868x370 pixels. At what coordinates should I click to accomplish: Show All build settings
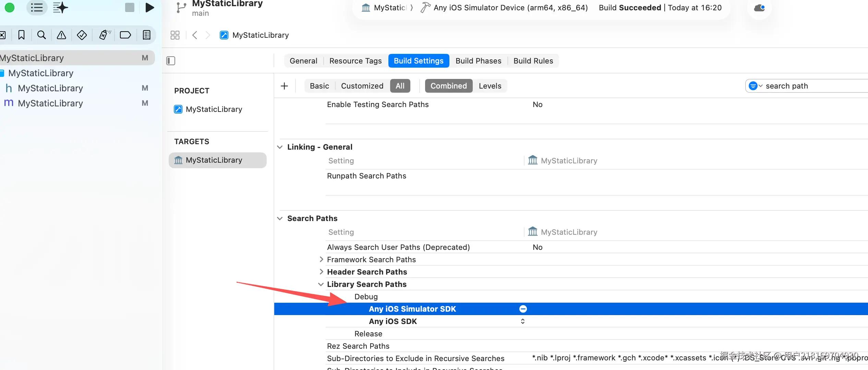tap(400, 86)
